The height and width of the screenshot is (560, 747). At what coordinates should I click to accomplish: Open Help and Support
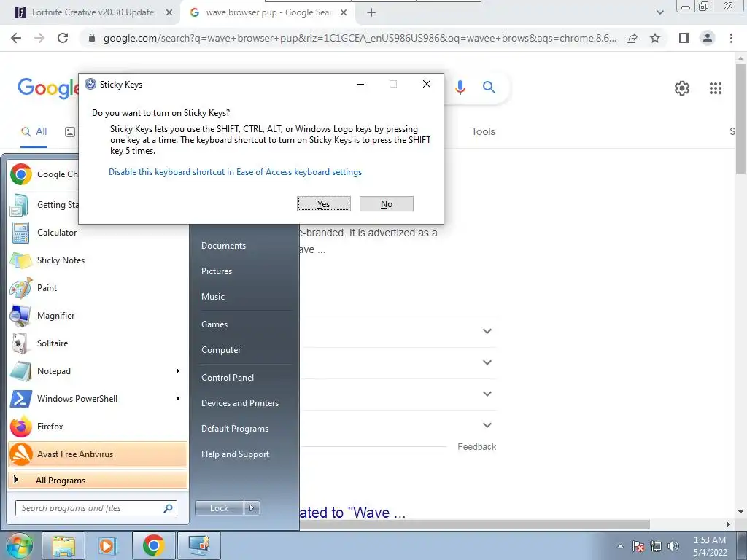pyautogui.click(x=236, y=454)
